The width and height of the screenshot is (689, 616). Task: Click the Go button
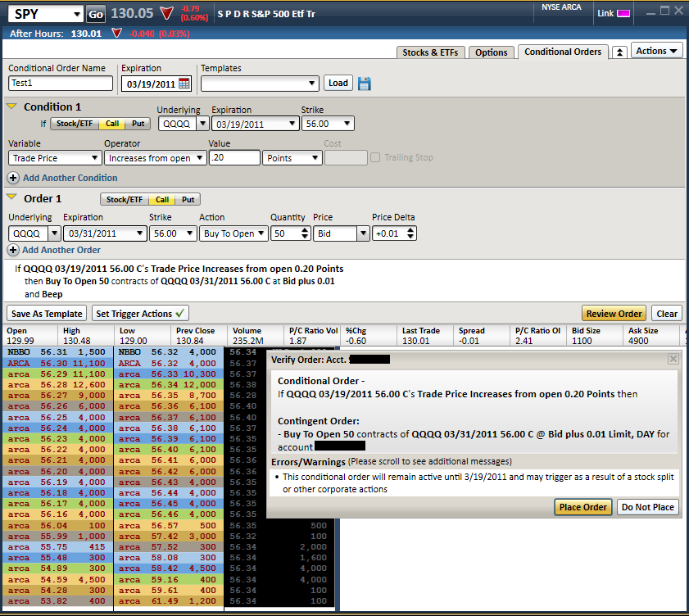coord(96,15)
